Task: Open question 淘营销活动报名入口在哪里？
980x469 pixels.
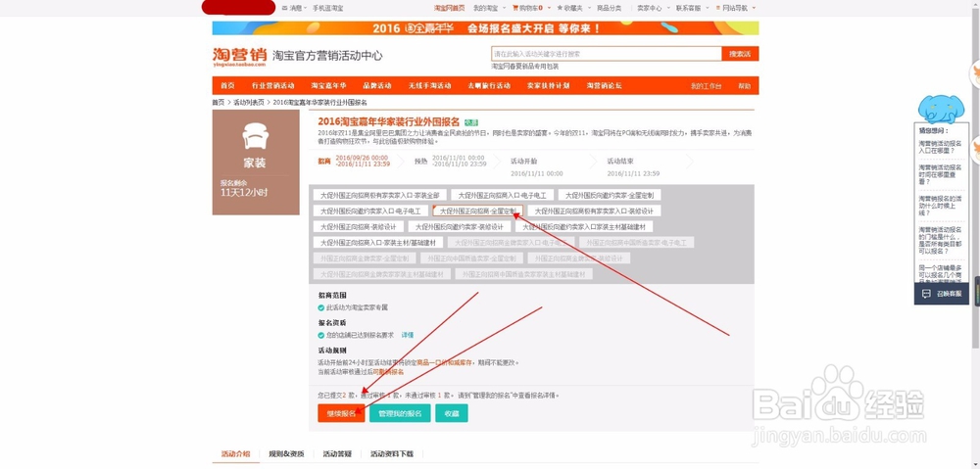Action: pos(940,147)
